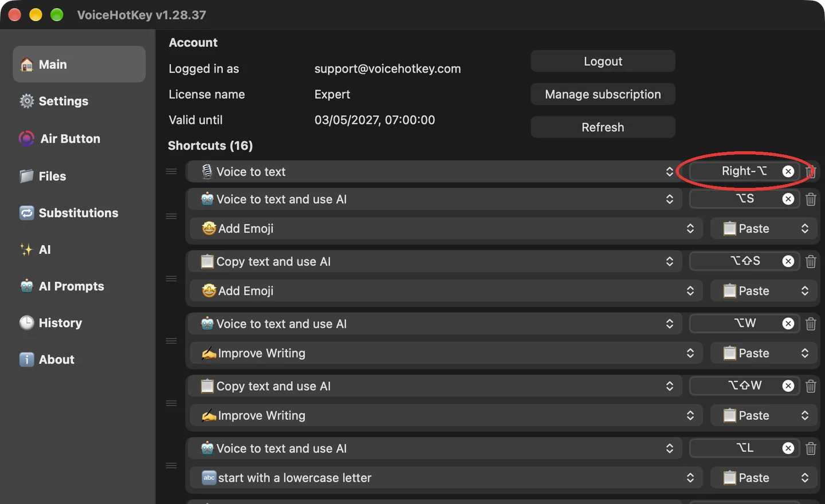This screenshot has width=825, height=504.
Task: Clear the Right-⌥ hotkey with X icon
Action: (x=788, y=171)
